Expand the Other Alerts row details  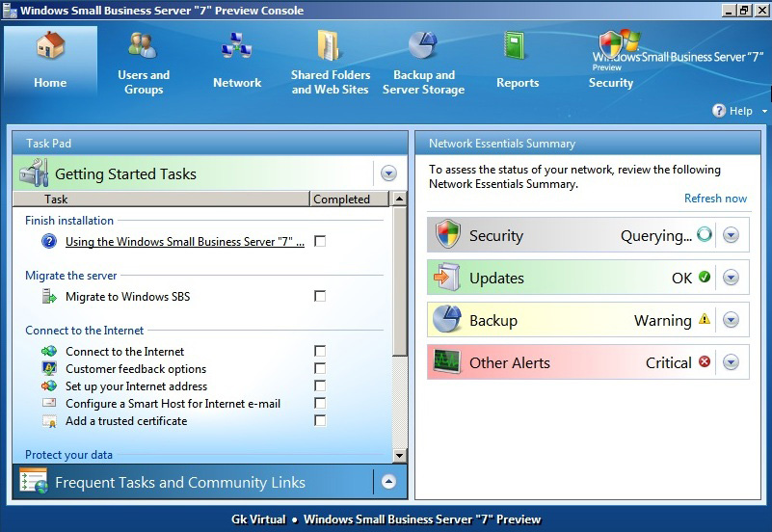[731, 362]
